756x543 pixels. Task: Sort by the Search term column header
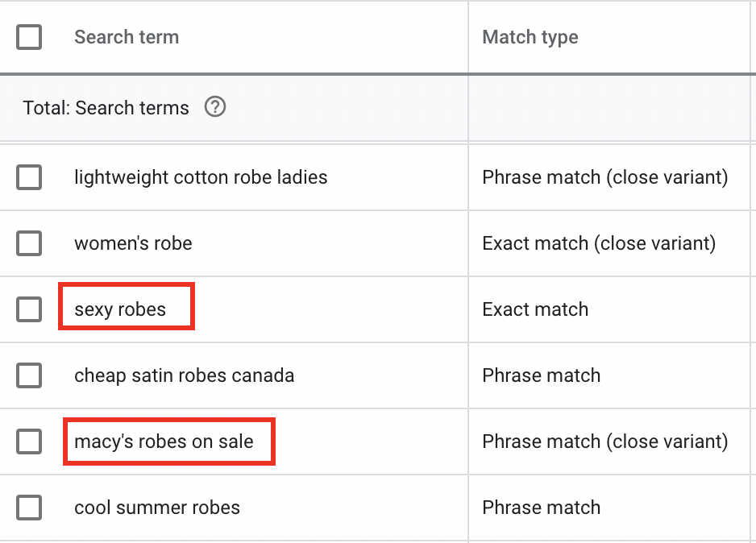coord(127,37)
